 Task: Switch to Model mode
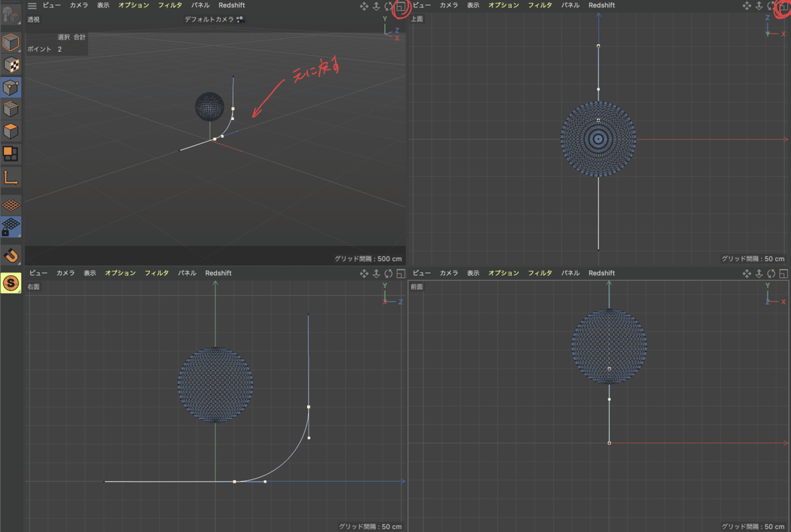point(11,43)
